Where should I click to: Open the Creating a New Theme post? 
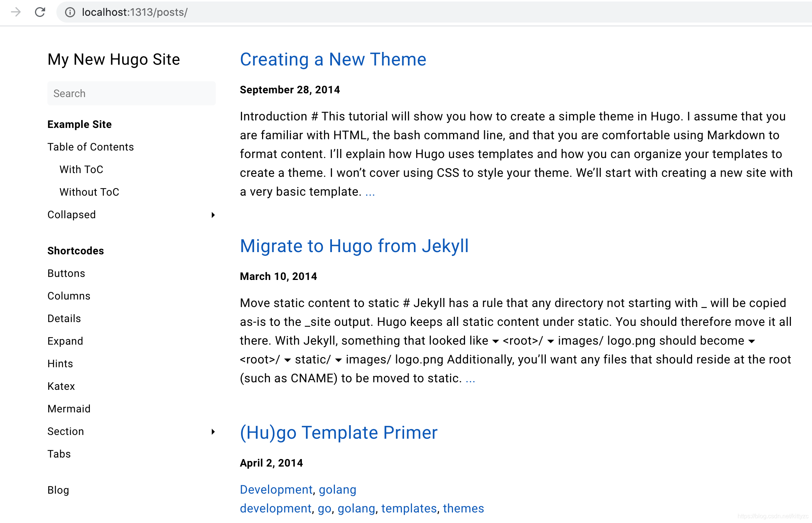tap(333, 59)
